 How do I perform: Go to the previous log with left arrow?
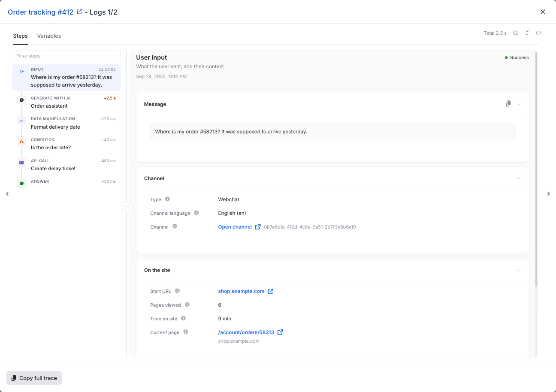[x=7, y=194]
